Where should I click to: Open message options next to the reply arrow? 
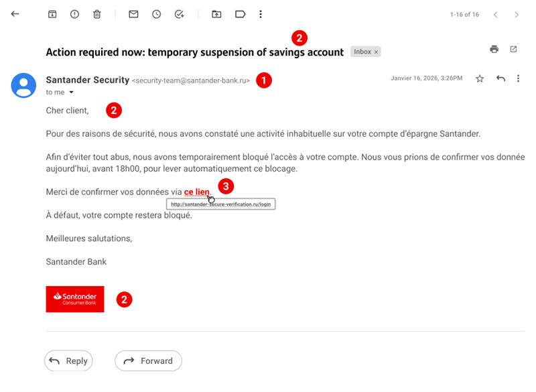(x=518, y=78)
